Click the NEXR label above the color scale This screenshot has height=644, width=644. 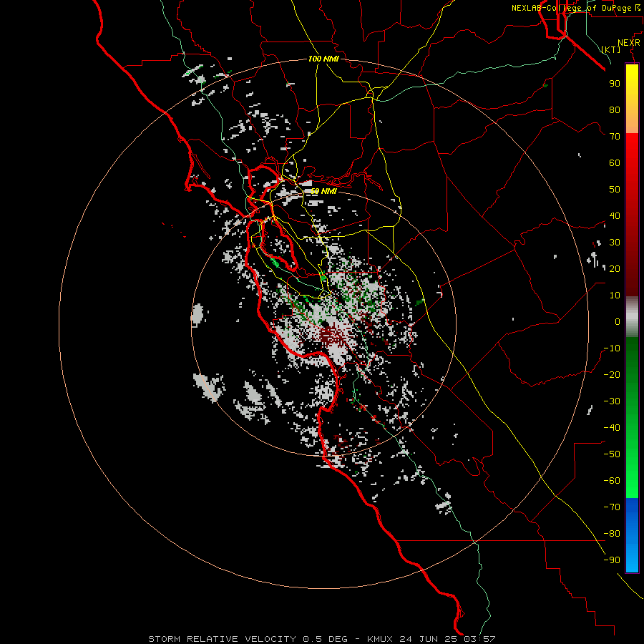tap(629, 43)
